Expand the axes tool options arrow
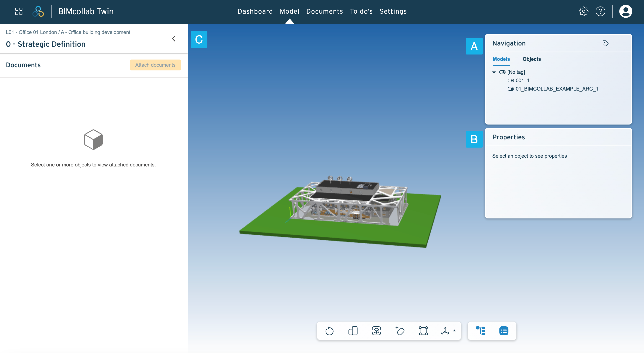Image resolution: width=644 pixels, height=353 pixels. pos(454,331)
